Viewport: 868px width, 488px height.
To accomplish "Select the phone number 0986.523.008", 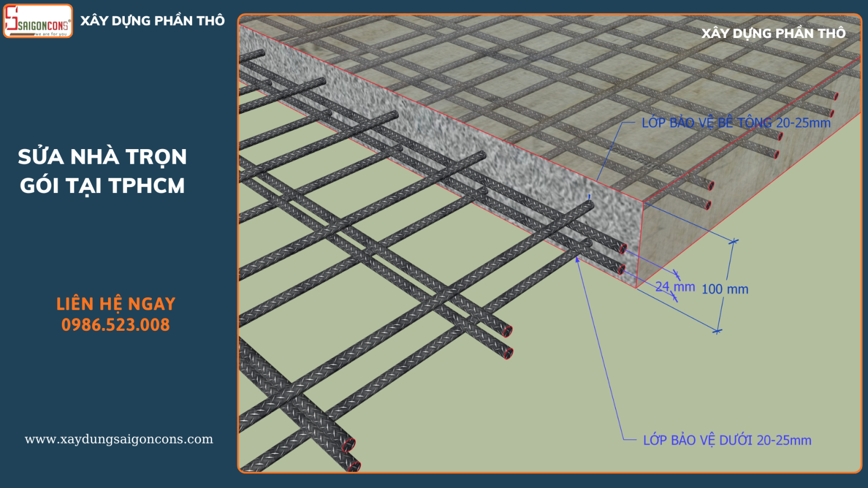I will click(116, 325).
